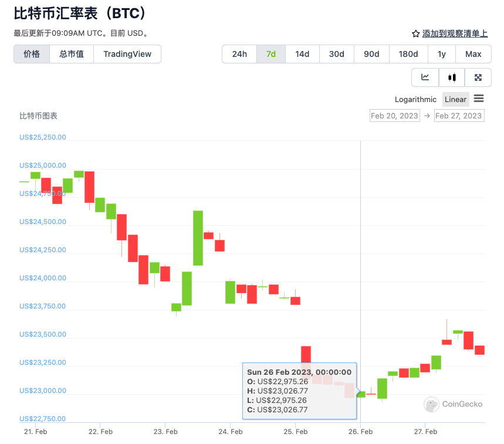This screenshot has height=444, width=504.
Task: Click the 24. Feb axis label
Action: 231,432
